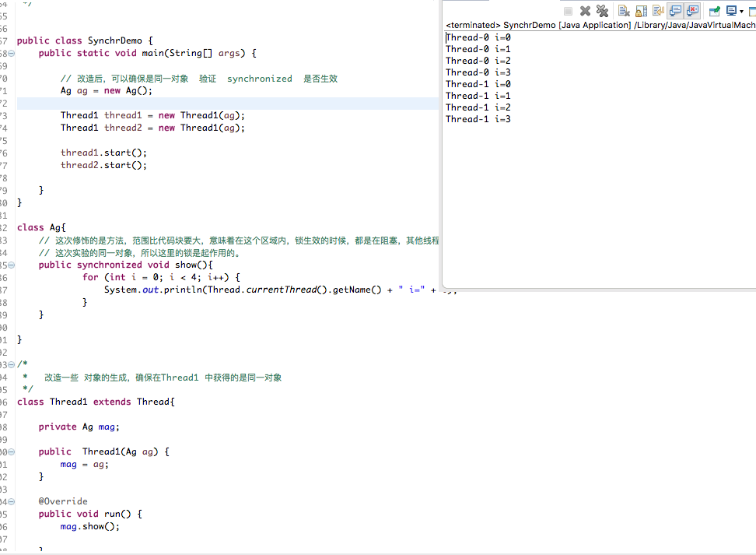This screenshot has width=756, height=555.
Task: Click the Display Selected Console monitor icon
Action: click(x=731, y=11)
